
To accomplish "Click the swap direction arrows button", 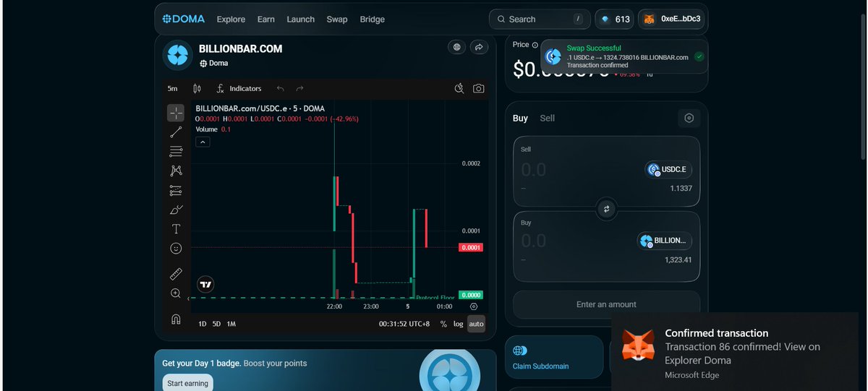I will 607,209.
